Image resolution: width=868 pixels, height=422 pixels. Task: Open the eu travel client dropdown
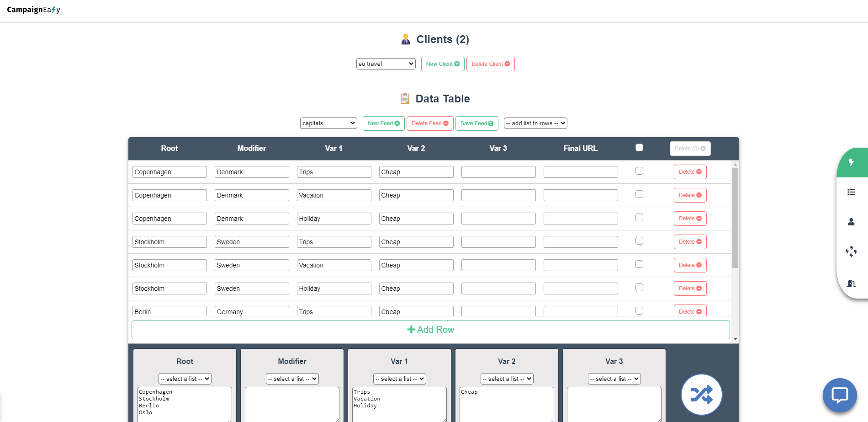point(386,64)
